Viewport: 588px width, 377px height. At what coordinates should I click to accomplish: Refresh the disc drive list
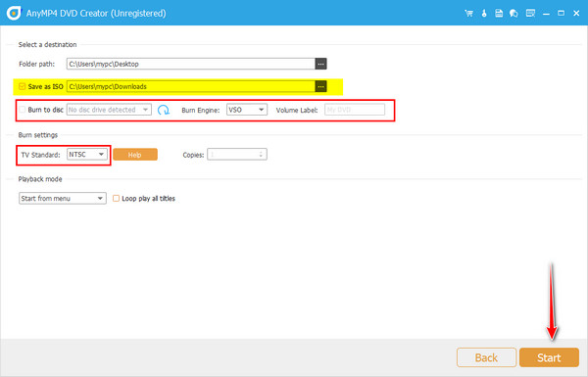(x=164, y=110)
